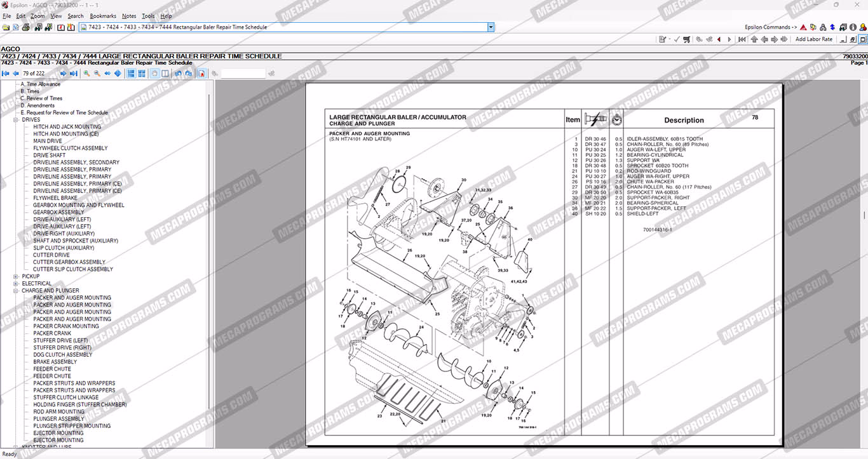This screenshot has width=868, height=459.
Task: Toggle the hand pan tool
Action: click(154, 74)
